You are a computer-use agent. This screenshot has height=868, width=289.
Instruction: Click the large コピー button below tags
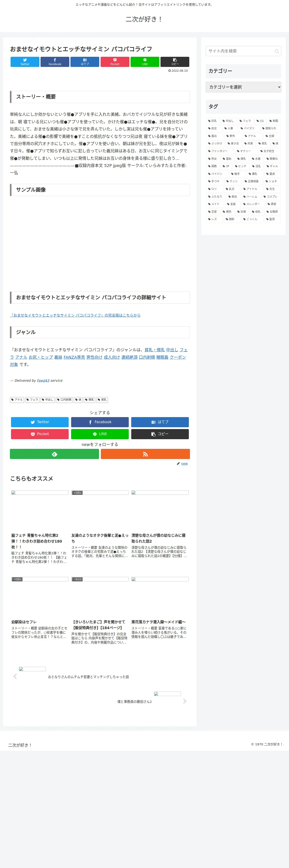[x=160, y=434]
